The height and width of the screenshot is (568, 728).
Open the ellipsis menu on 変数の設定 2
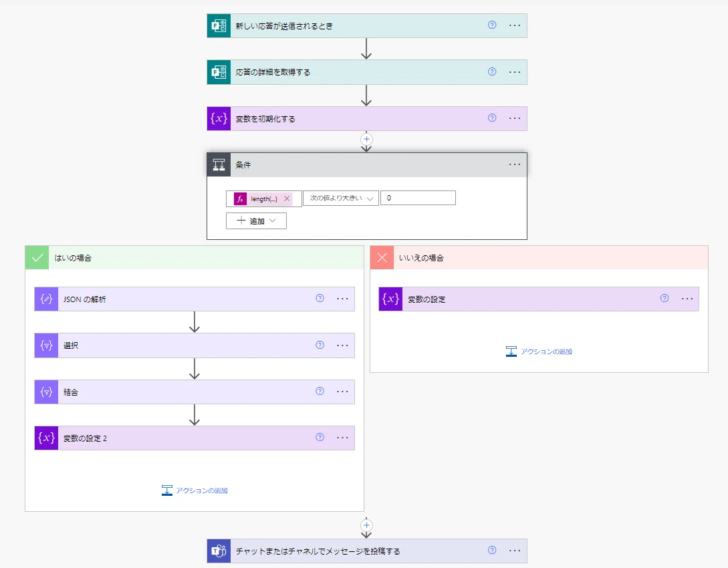(342, 438)
